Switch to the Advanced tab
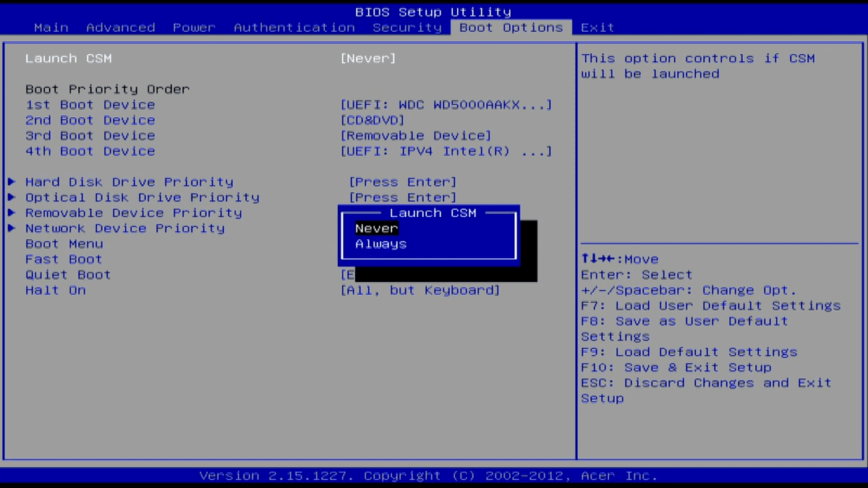Screen dimensions: 868x488 coord(121,27)
